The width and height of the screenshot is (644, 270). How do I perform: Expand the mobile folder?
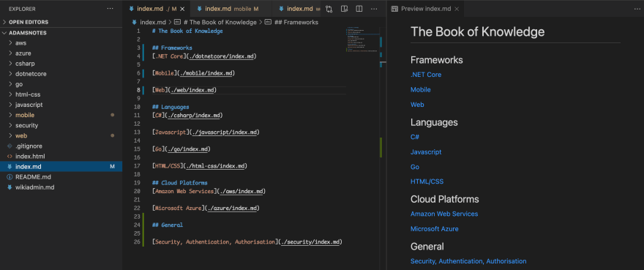(61, 115)
